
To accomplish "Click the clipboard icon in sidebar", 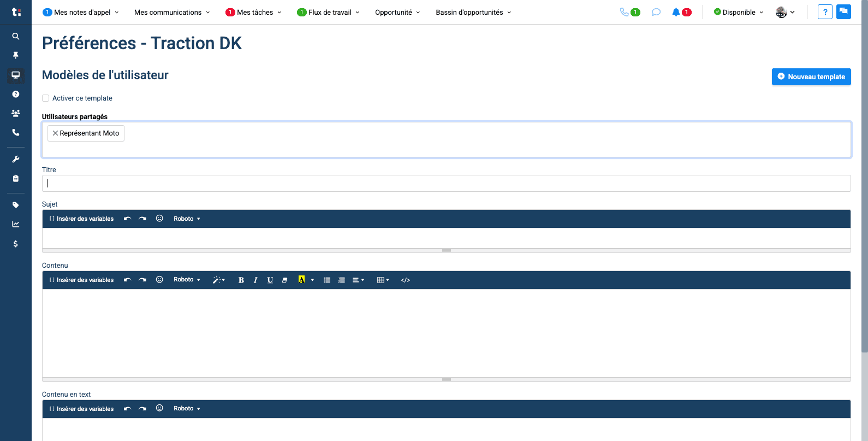I will tap(16, 178).
